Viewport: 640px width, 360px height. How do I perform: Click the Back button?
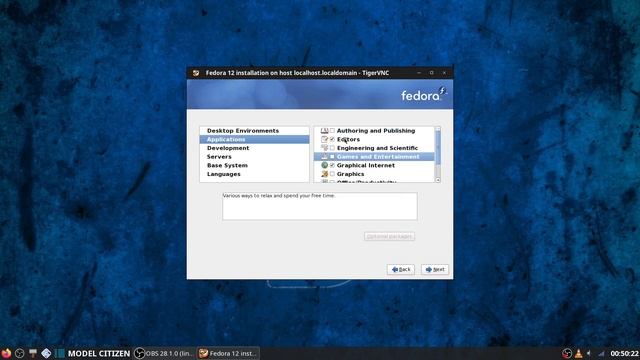coord(401,269)
